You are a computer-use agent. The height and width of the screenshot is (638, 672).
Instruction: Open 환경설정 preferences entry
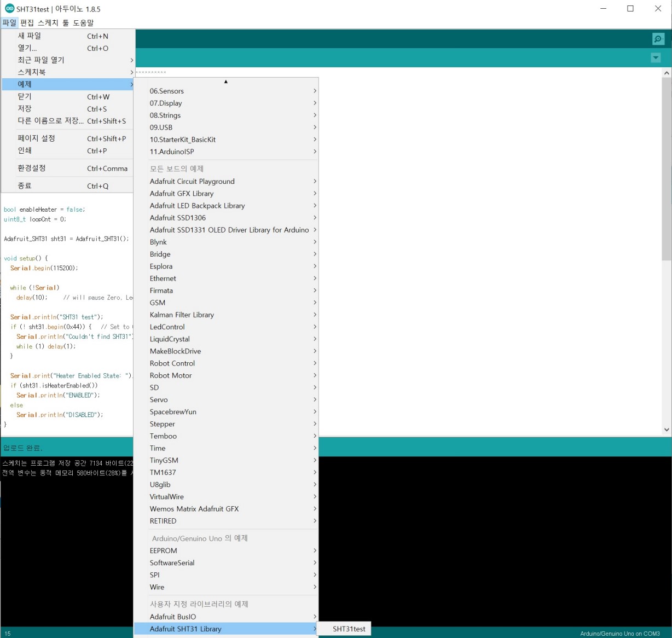tap(68, 169)
